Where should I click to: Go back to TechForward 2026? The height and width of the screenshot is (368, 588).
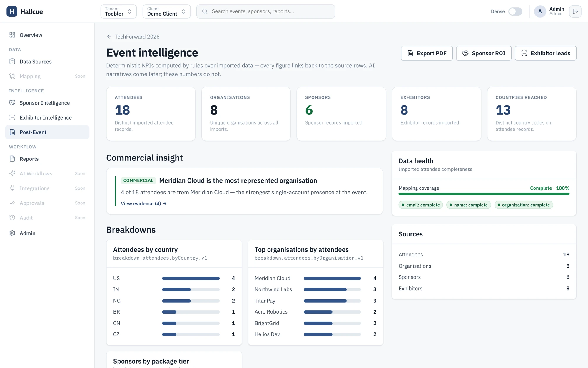click(133, 37)
